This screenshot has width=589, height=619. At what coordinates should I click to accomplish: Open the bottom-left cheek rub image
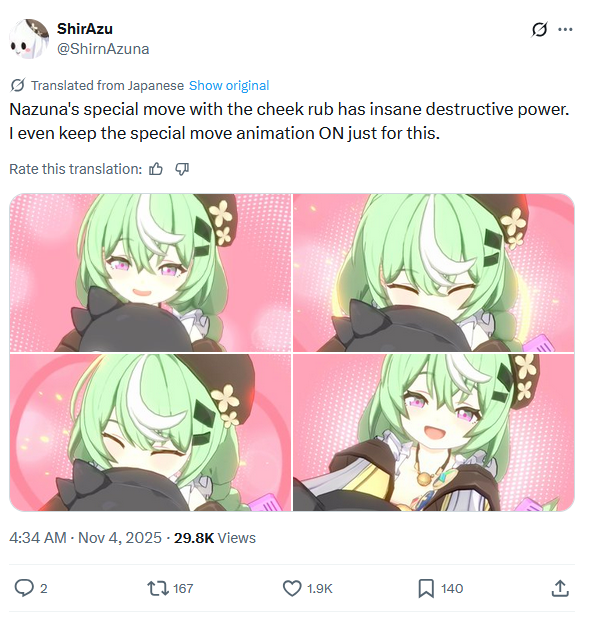point(150,432)
